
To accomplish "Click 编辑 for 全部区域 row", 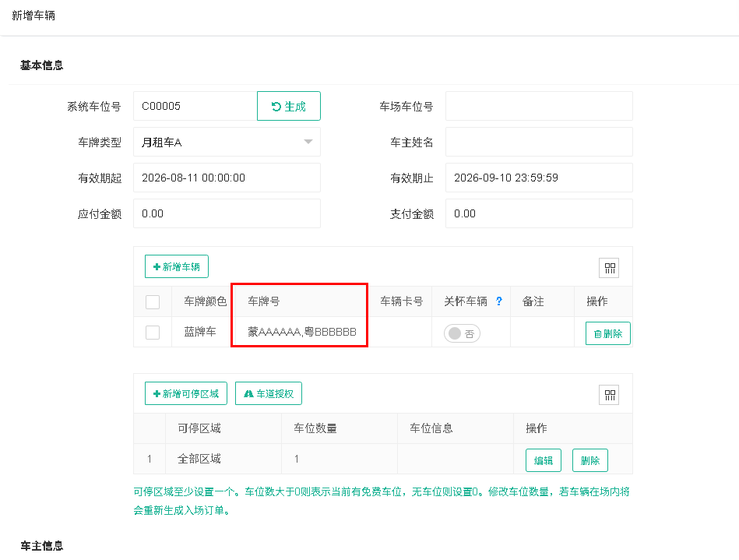I will [543, 460].
